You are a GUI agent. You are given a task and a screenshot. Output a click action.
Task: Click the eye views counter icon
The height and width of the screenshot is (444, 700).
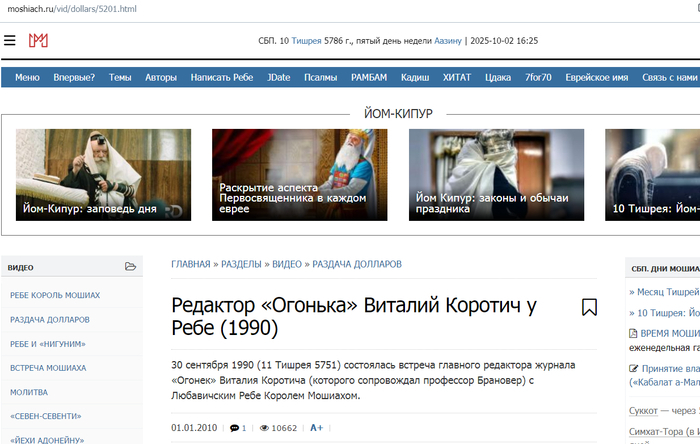tap(265, 428)
